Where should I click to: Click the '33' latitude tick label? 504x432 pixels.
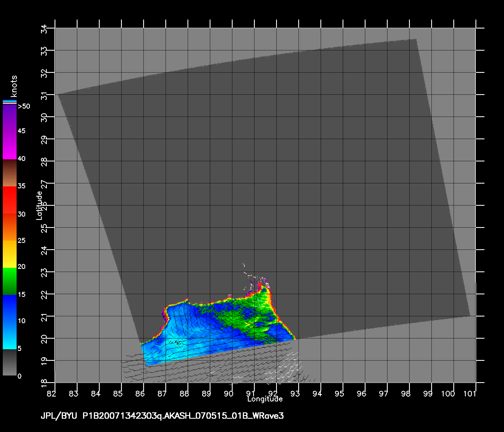(x=44, y=52)
